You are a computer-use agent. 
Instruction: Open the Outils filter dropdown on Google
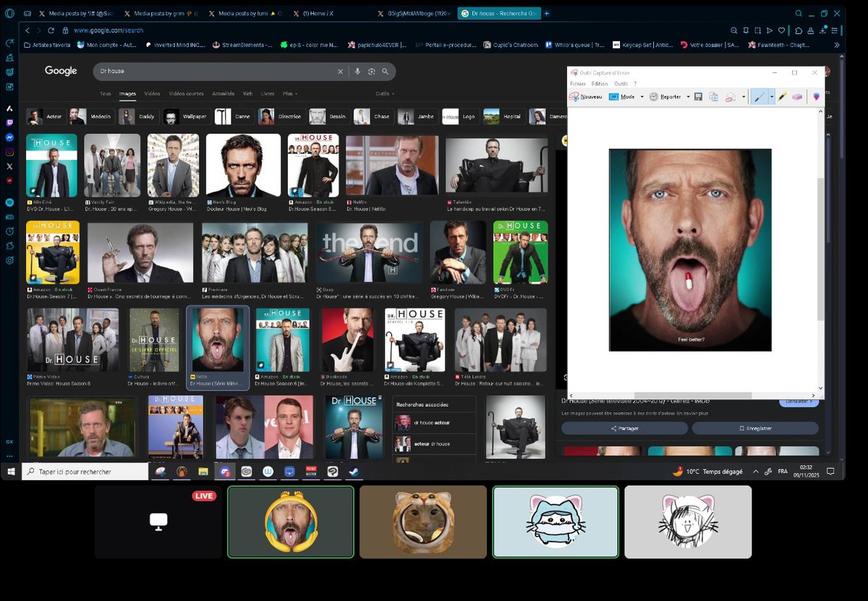(x=384, y=93)
